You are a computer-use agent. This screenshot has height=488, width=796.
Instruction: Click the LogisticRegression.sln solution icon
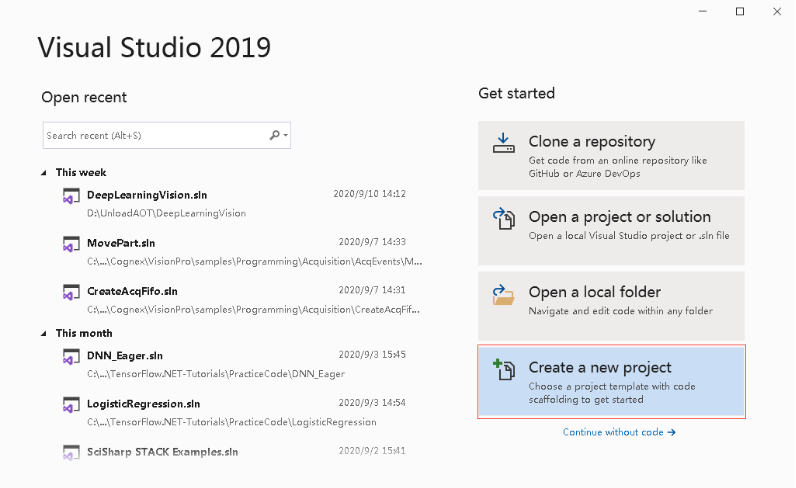[x=71, y=405]
